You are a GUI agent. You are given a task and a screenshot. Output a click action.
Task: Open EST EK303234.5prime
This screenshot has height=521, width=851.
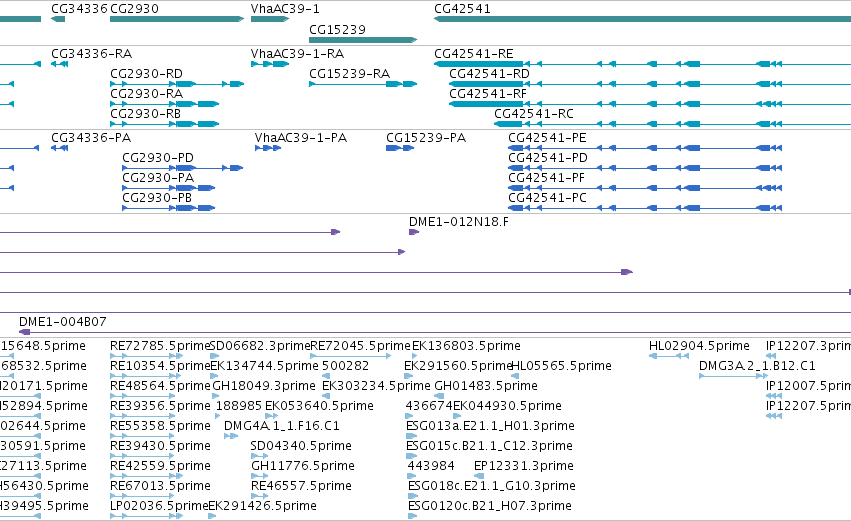(376, 386)
